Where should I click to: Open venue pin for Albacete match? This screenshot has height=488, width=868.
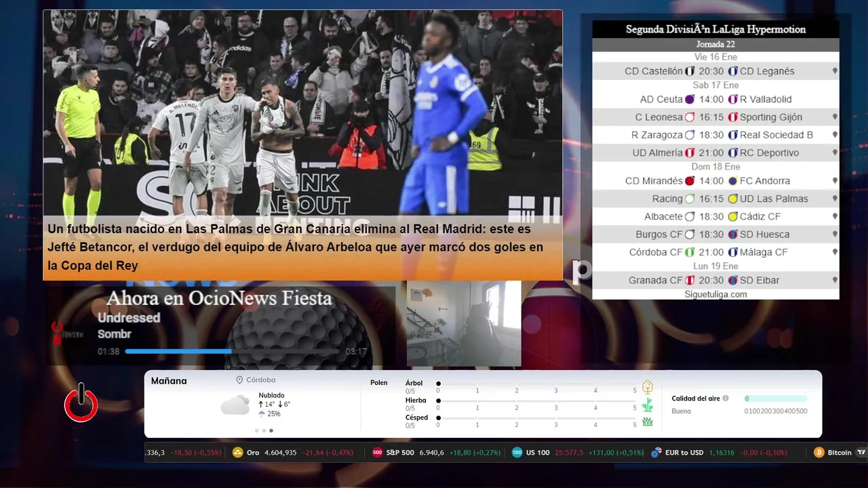835,217
